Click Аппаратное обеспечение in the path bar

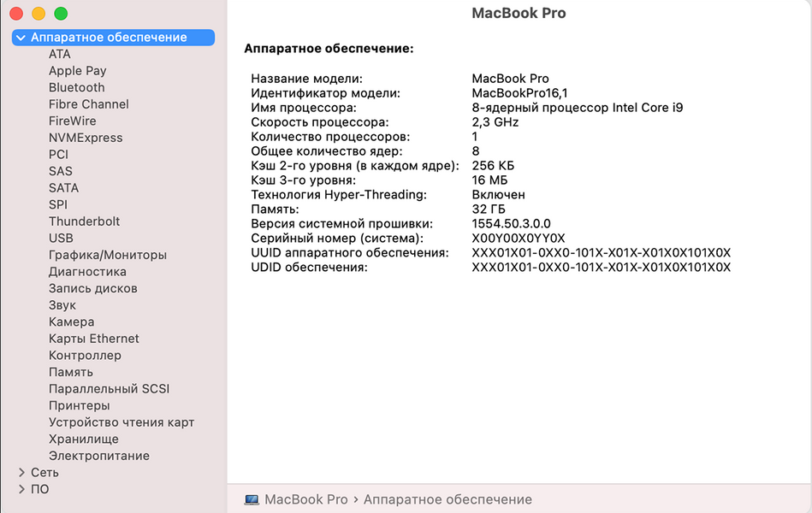(x=447, y=499)
